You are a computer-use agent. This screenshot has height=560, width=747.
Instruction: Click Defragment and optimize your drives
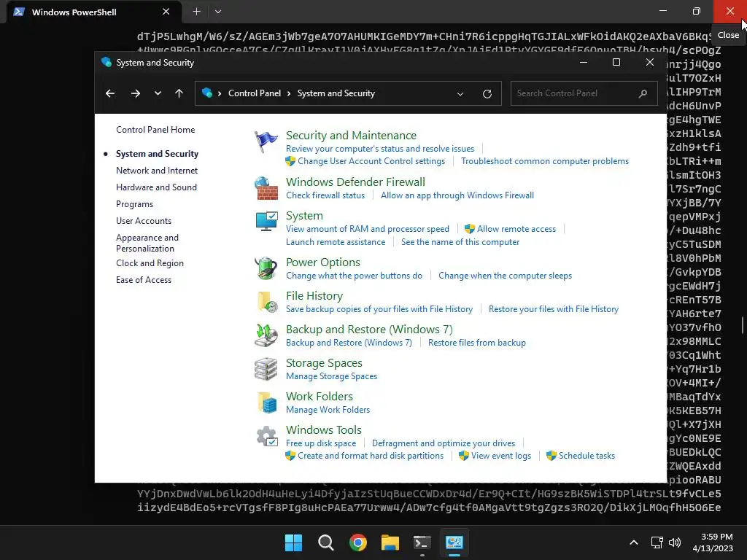point(444,443)
